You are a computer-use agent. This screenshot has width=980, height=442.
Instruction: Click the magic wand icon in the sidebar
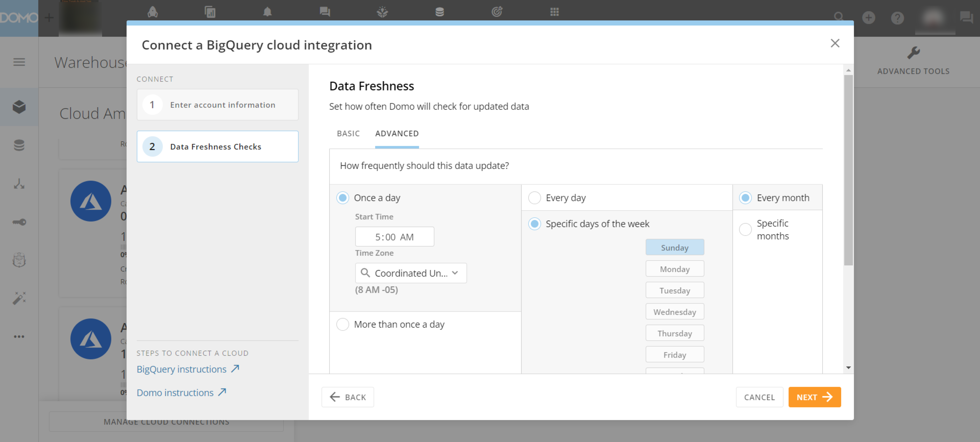coord(19,298)
